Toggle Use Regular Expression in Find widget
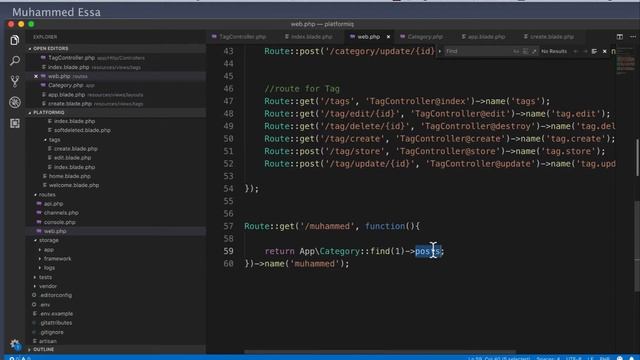 tap(534, 51)
